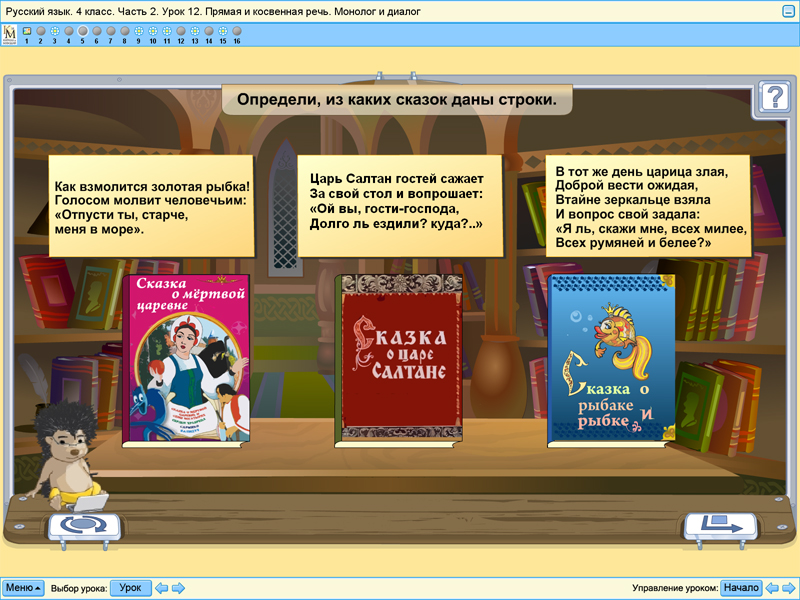Go to slide 10 marker
The image size is (800, 600).
153,31
